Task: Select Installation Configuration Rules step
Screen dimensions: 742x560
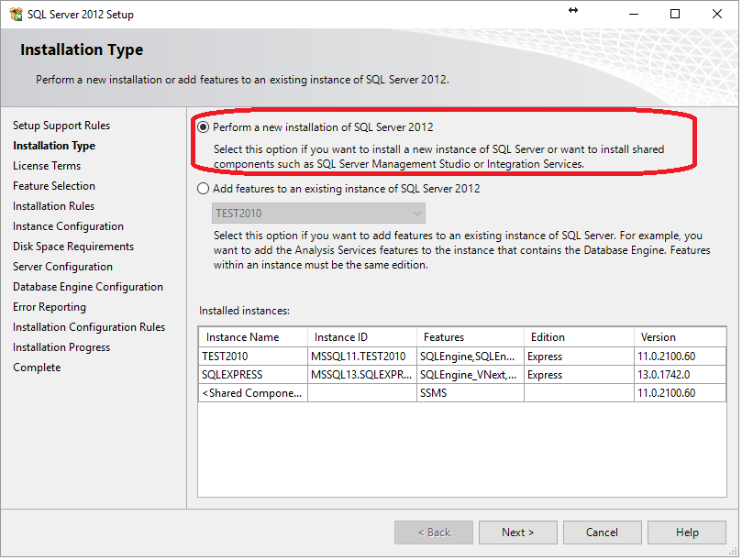Action: click(89, 327)
